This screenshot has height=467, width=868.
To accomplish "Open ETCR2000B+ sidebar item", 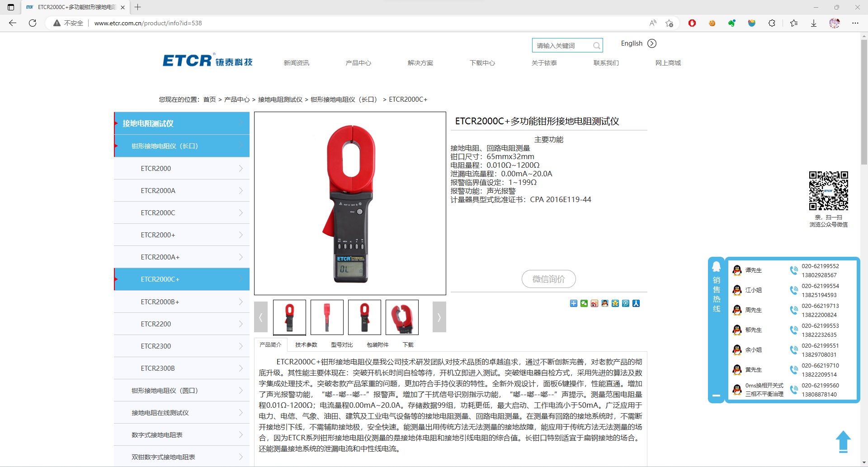I will pos(182,302).
